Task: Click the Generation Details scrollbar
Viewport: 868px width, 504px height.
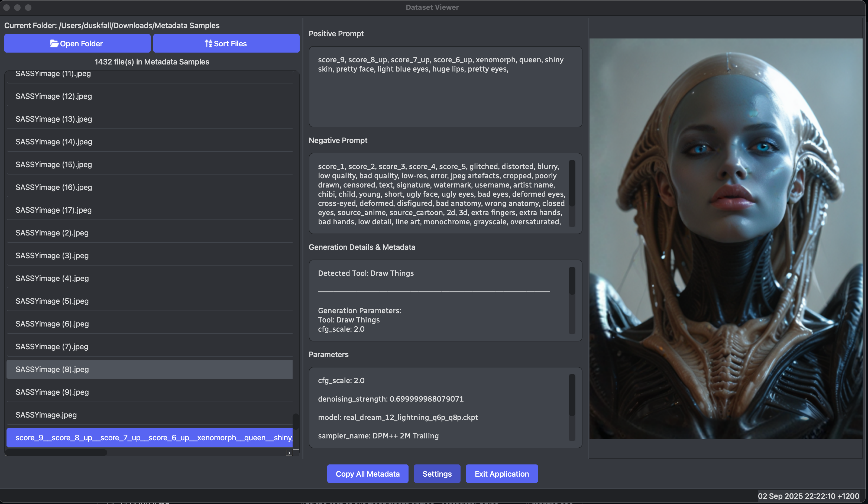Action: (572, 281)
